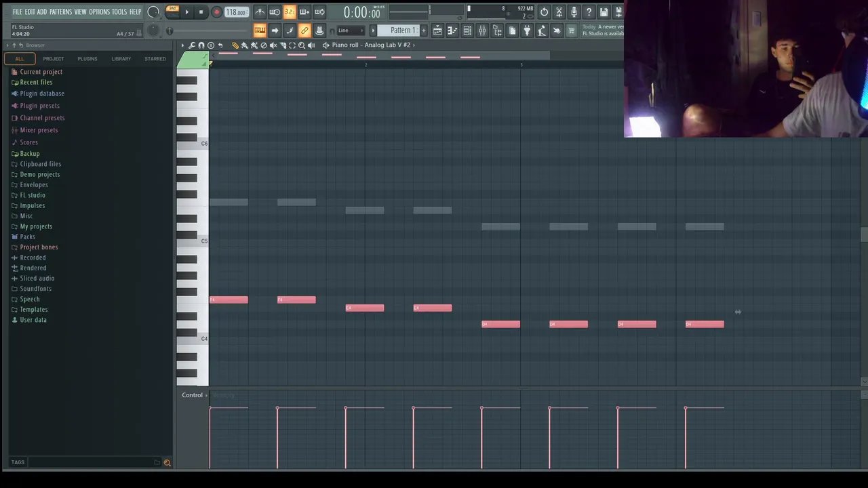Image resolution: width=868 pixels, height=488 pixels.
Task: Open the Channel rack icon
Action: 467,30
